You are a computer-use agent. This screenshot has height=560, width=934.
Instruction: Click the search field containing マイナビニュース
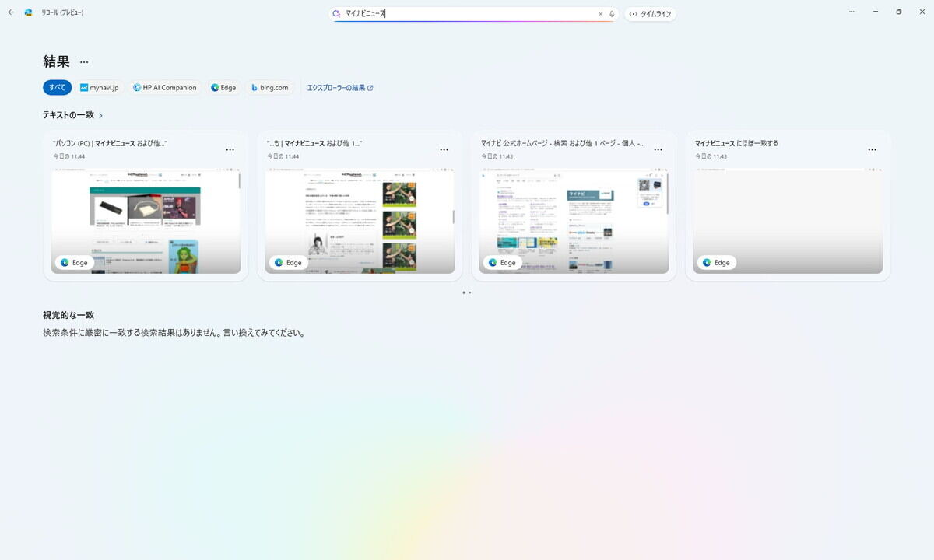point(475,13)
